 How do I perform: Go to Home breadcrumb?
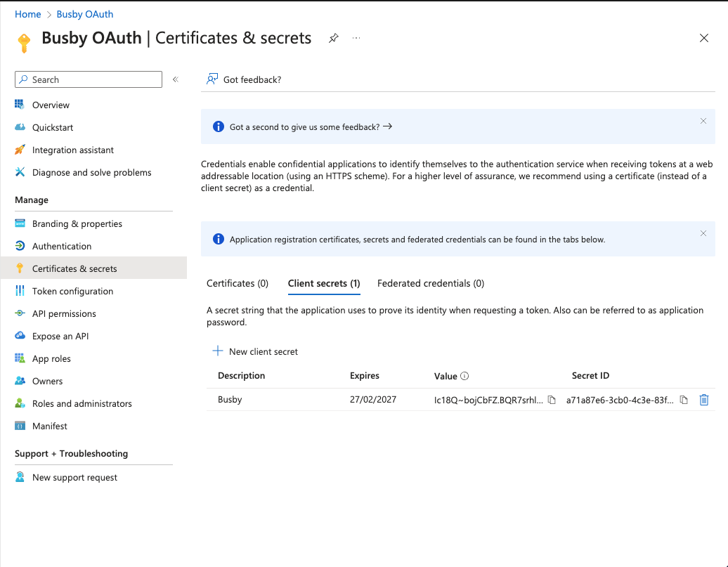tap(28, 14)
